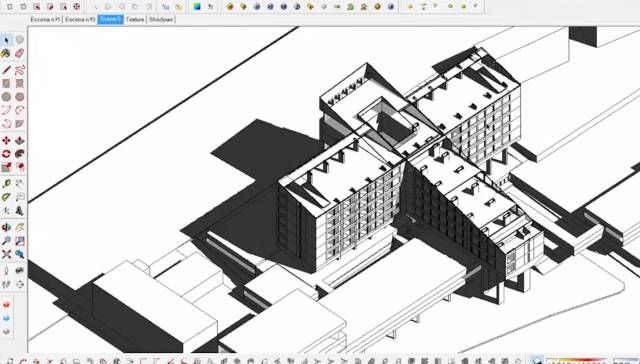Select the Tape Measure tool
The height and width of the screenshot is (364, 640).
pos(6,184)
